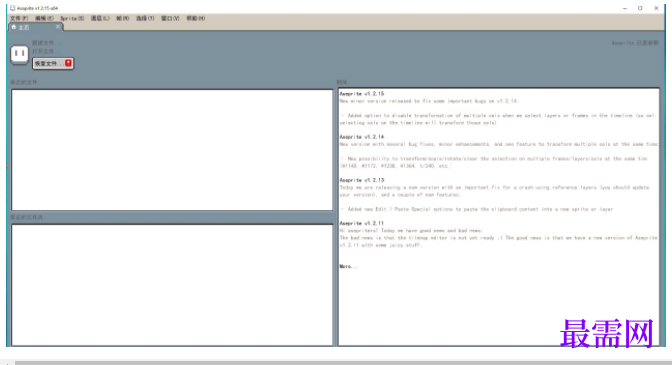The height and width of the screenshot is (365, 672).
Task: Open the Sprite (S) menu
Action: tap(72, 18)
